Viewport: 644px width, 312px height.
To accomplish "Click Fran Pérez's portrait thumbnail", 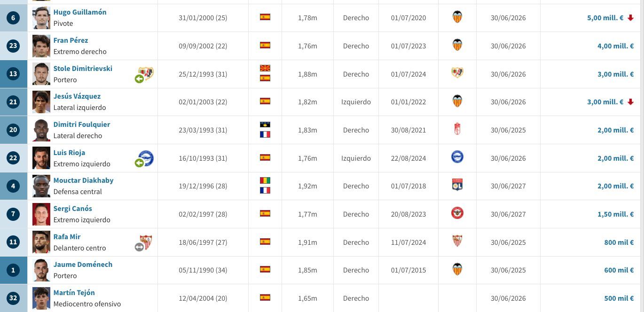I will click(41, 46).
